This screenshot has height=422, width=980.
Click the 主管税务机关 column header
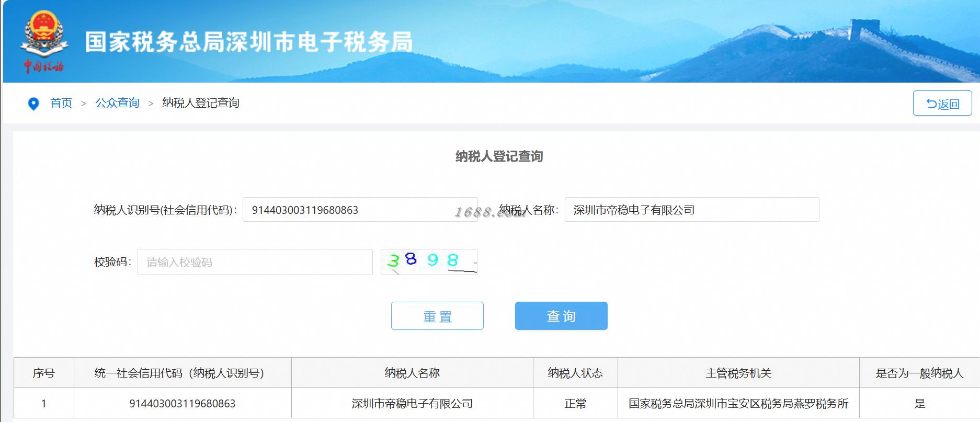click(x=738, y=373)
